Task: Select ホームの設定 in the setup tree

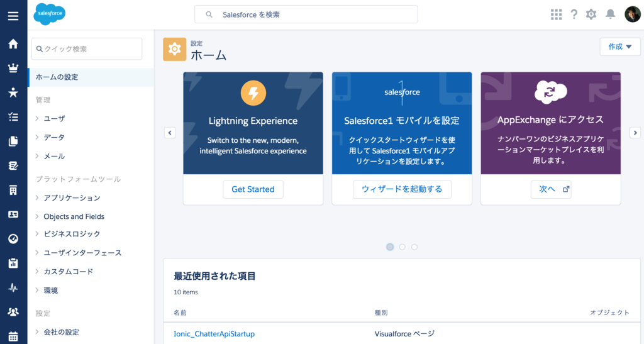Action: pyautogui.click(x=91, y=77)
